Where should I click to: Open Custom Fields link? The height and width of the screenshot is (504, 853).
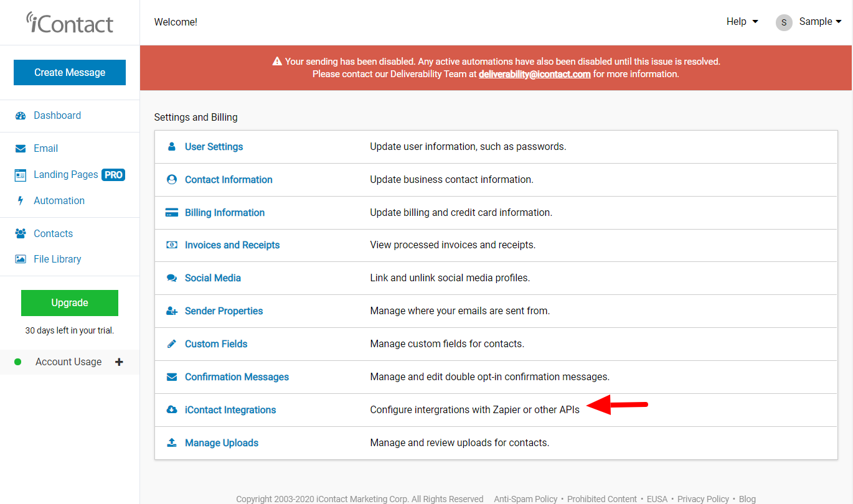216,344
